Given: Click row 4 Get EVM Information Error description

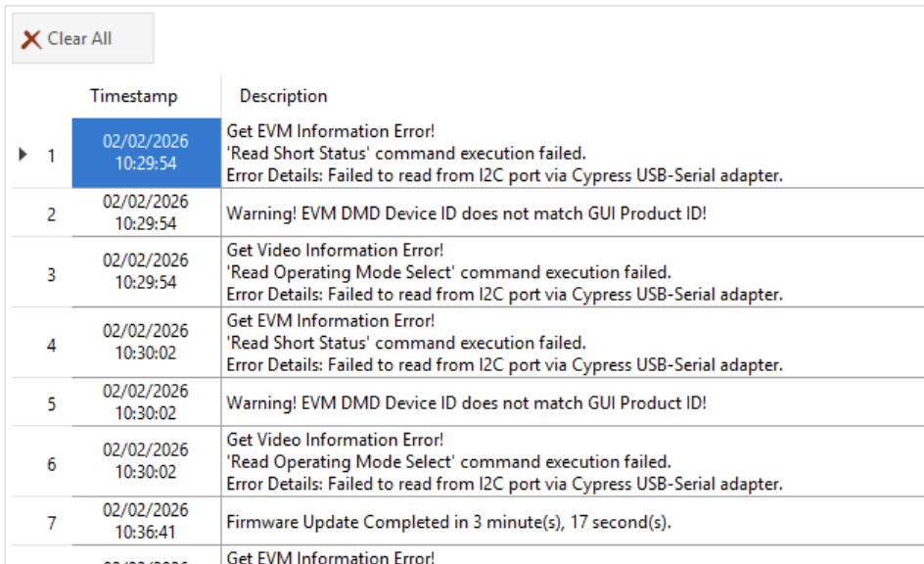Looking at the screenshot, I should 573,343.
